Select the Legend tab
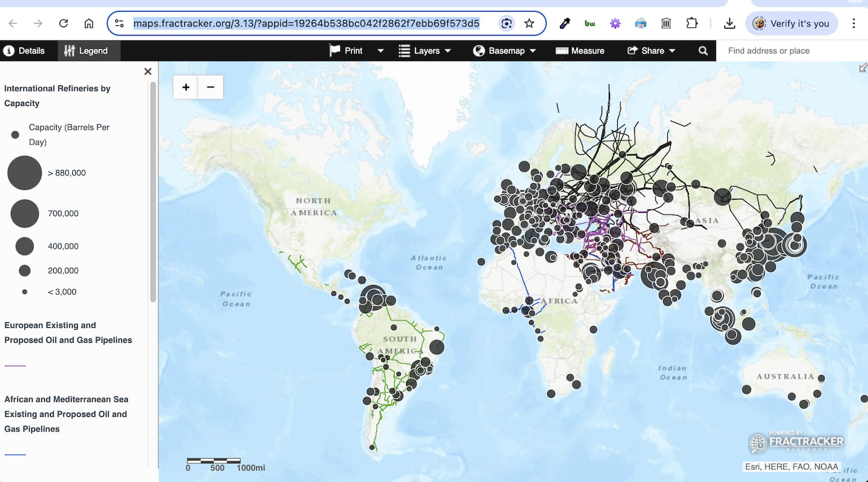 [86, 51]
